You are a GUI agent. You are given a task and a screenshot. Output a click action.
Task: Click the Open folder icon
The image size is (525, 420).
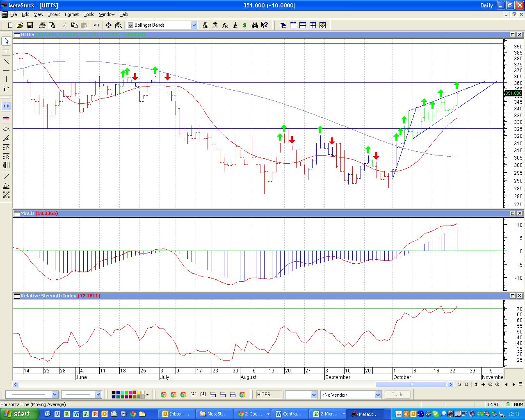point(20,25)
